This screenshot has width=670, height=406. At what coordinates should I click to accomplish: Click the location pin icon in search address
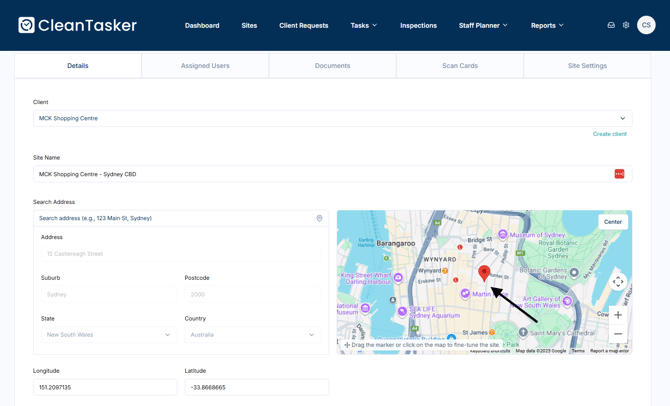coord(320,218)
